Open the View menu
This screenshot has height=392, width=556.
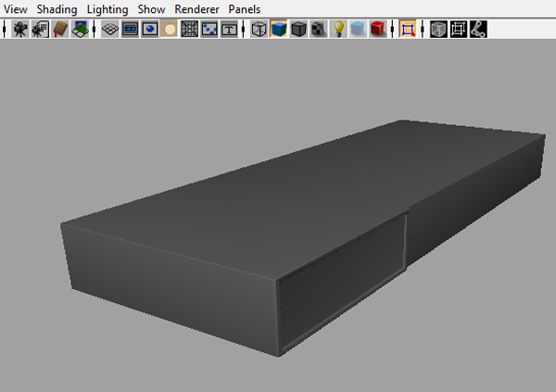pos(15,9)
